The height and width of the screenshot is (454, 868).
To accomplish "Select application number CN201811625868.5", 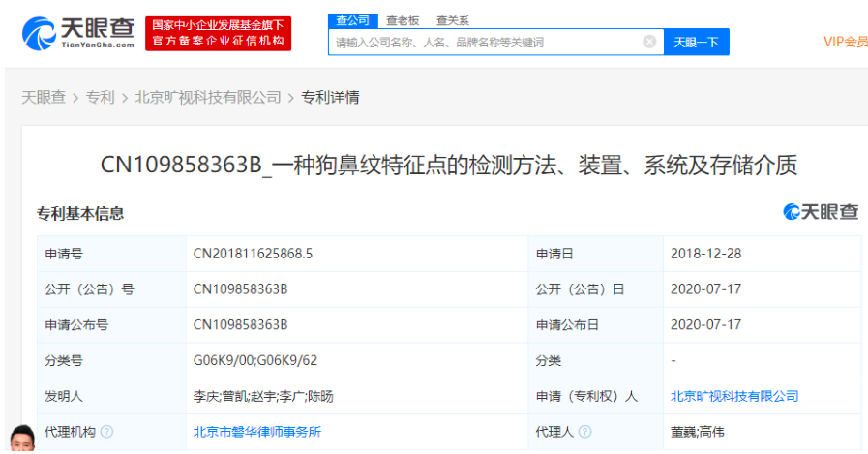I will click(253, 254).
